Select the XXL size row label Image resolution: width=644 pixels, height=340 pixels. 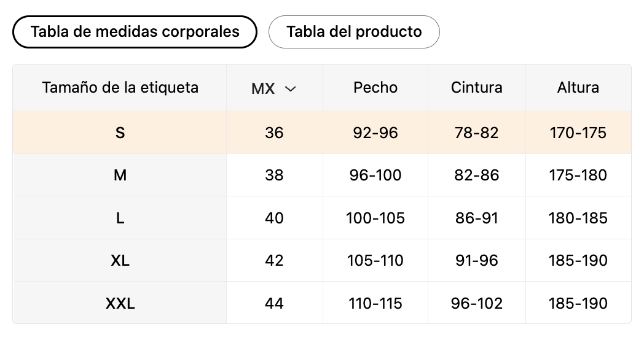tap(120, 304)
